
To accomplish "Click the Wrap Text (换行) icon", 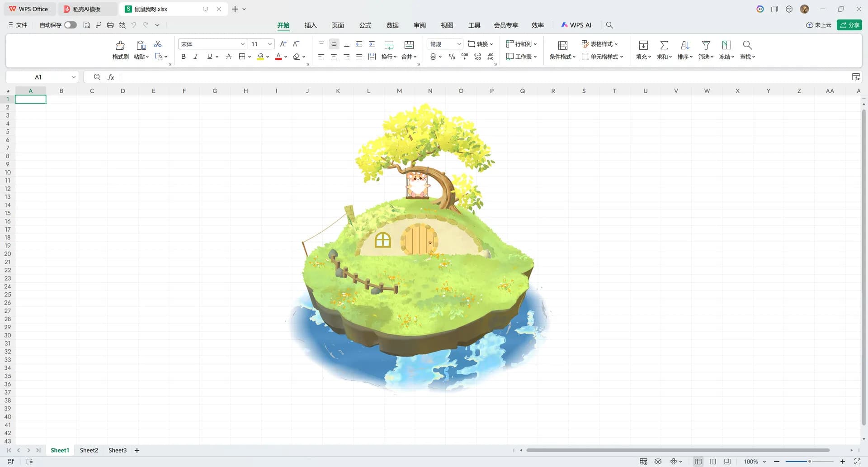I will tap(389, 45).
